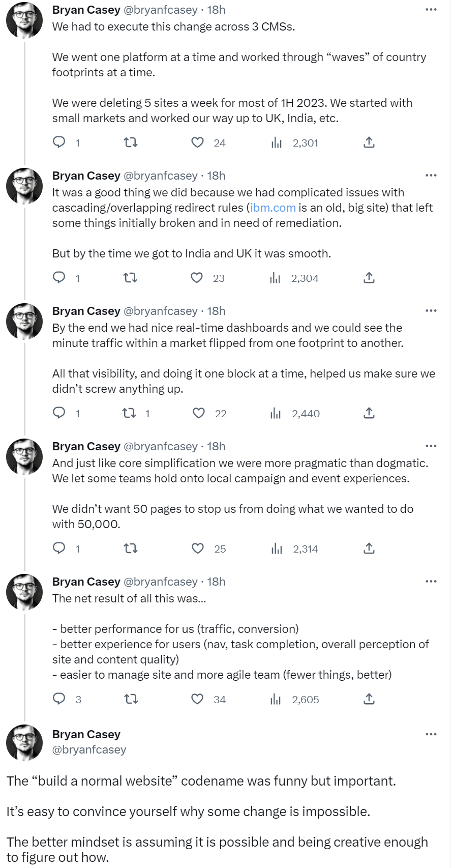Viewport: 454px width, 868px height.
Task: Open the 18h timestamp of the first tweet
Action: (216, 10)
